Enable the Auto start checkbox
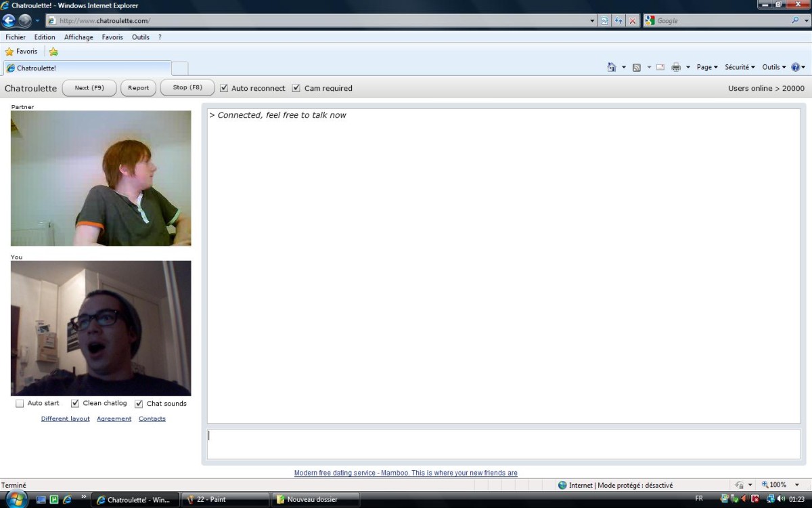This screenshot has width=812, height=508. [x=20, y=404]
